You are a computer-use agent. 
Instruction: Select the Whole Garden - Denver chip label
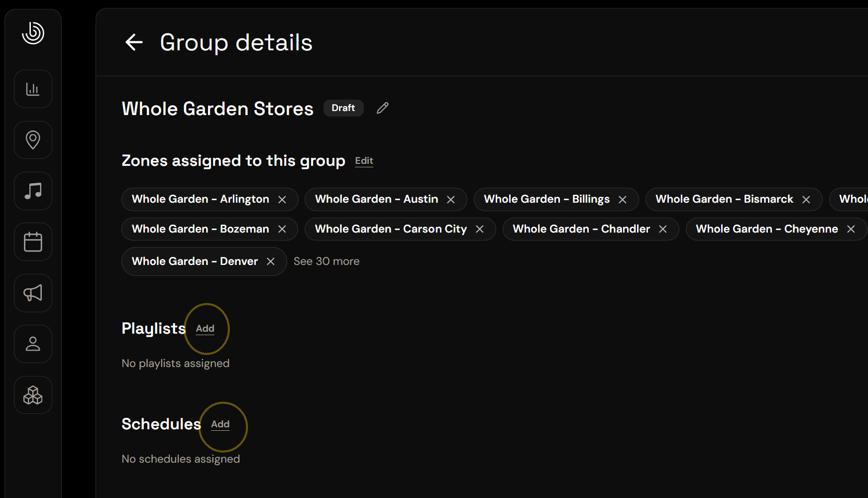(195, 261)
